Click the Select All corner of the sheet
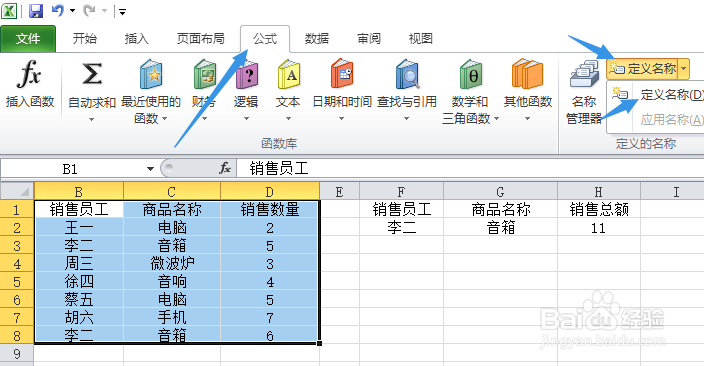The width and height of the screenshot is (704, 366). (17, 191)
